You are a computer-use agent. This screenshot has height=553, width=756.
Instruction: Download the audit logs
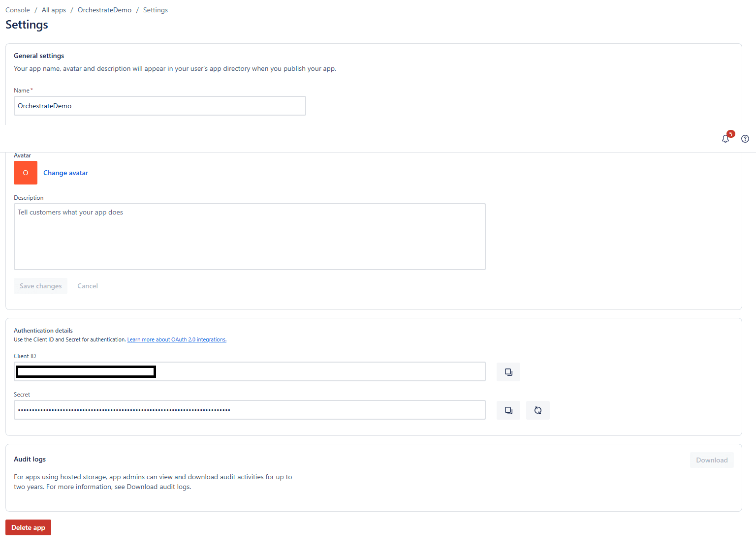pos(711,460)
